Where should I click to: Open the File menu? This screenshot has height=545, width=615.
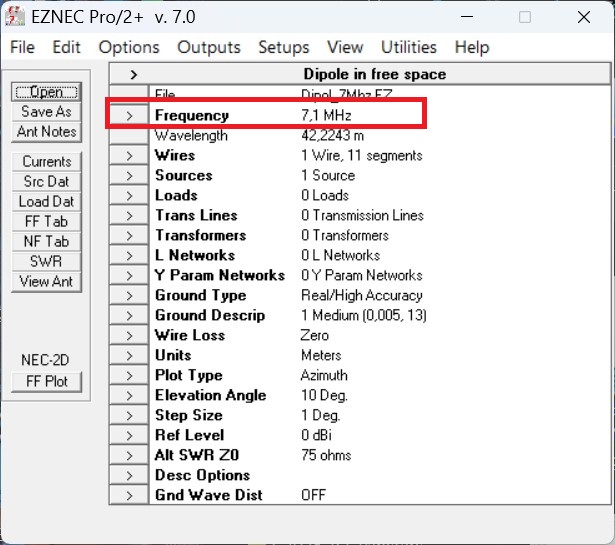(x=22, y=47)
